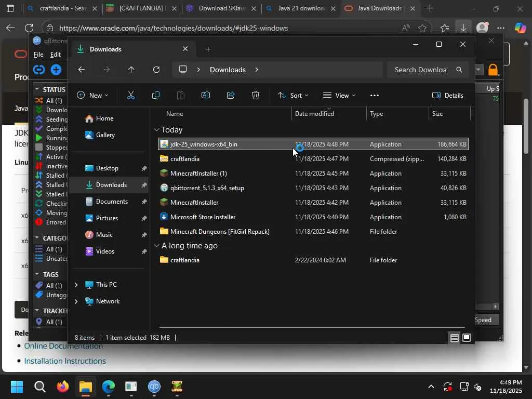532x399 pixels.
Task: Click the qBittorrent lock icon
Action: pos(493,70)
